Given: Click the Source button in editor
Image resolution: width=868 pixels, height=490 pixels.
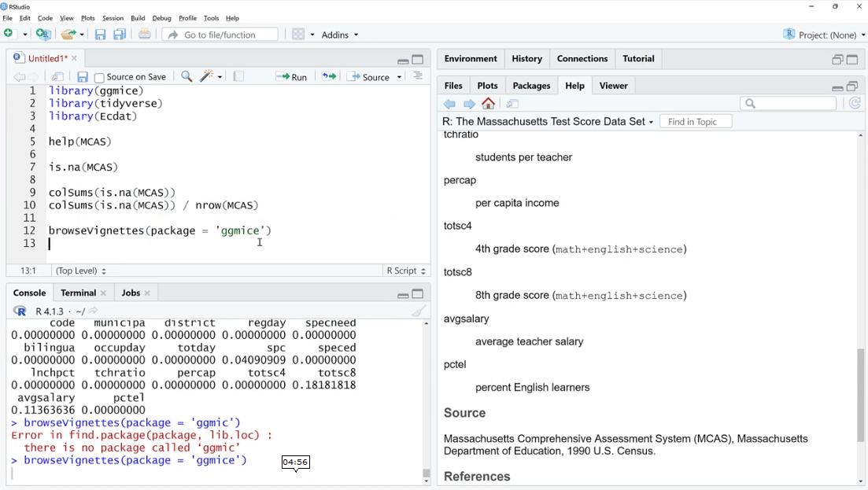Looking at the screenshot, I should pos(368,77).
